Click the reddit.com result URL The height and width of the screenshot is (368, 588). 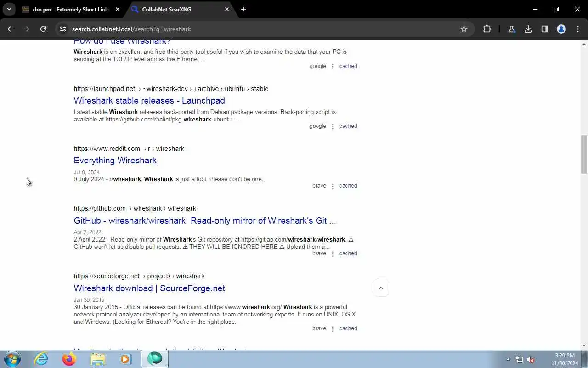(129, 149)
